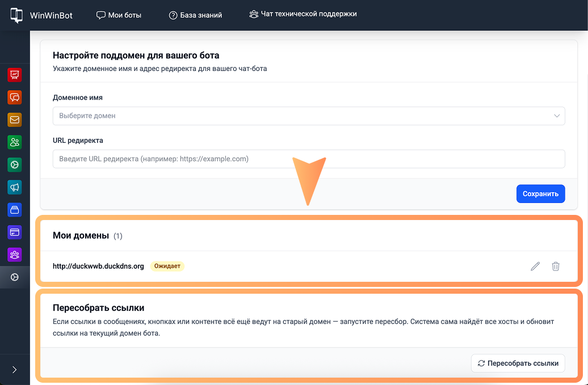This screenshot has height=385, width=588.
Task: Click the purple group sidebar icon
Action: point(15,255)
